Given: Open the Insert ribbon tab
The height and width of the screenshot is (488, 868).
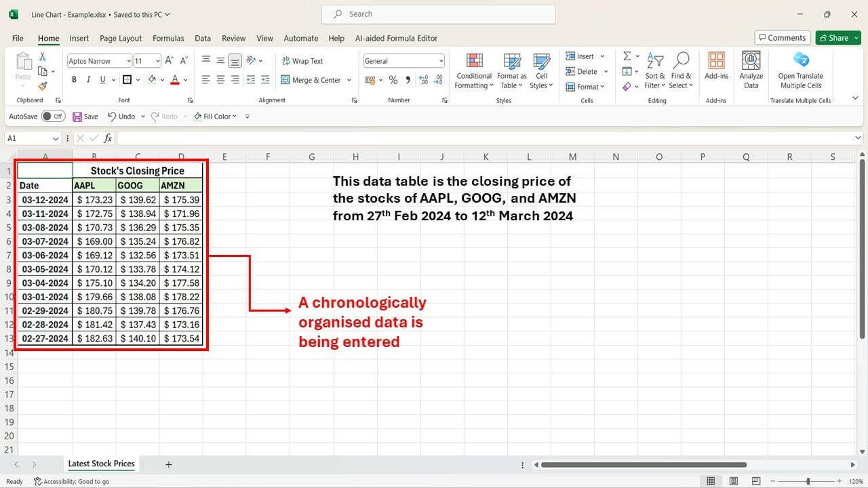Looking at the screenshot, I should click(79, 39).
